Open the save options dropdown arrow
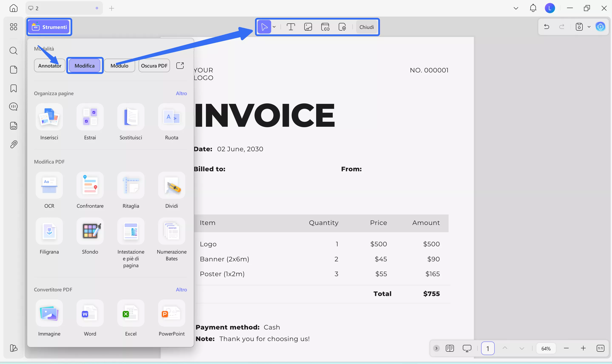Viewport: 612px width, 364px height. tap(589, 27)
